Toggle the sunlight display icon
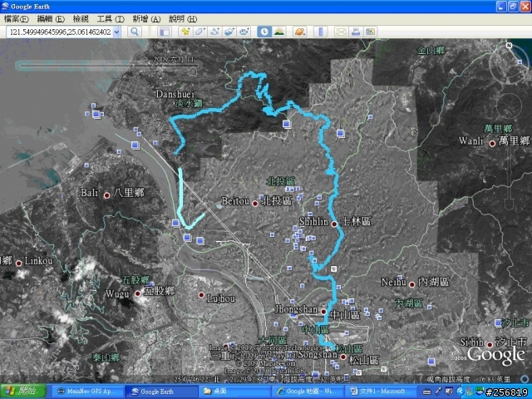This screenshot has width=532, height=399. [279, 32]
